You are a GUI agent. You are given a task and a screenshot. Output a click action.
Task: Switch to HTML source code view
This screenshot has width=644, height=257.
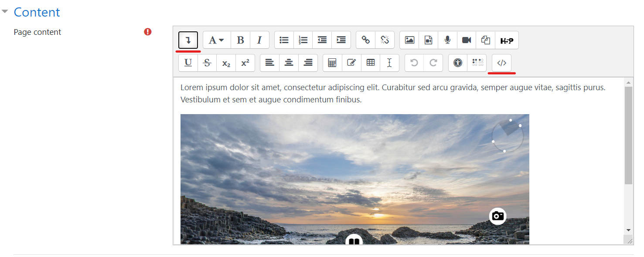tap(501, 63)
